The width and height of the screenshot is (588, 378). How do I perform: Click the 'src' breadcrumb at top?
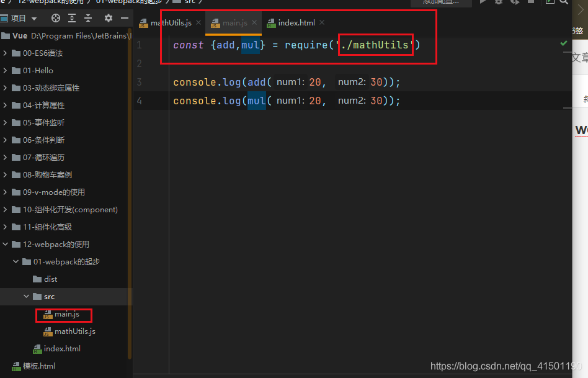[190, 2]
